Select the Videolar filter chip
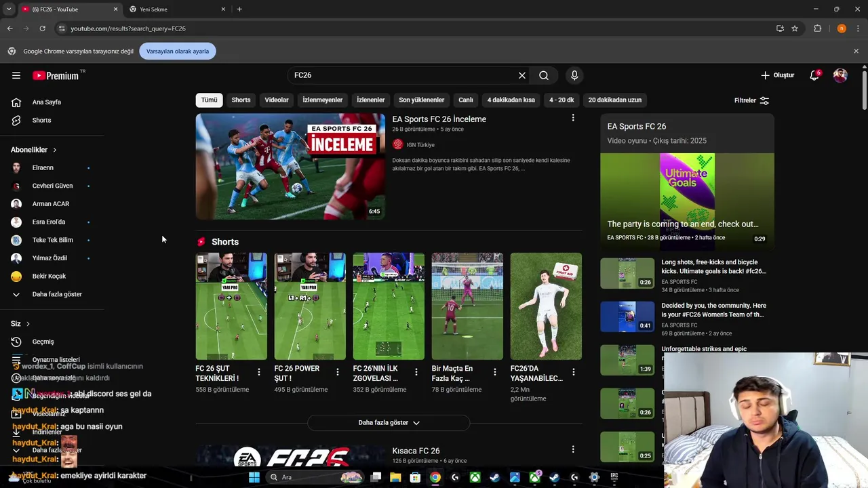This screenshot has height=488, width=868. point(277,100)
